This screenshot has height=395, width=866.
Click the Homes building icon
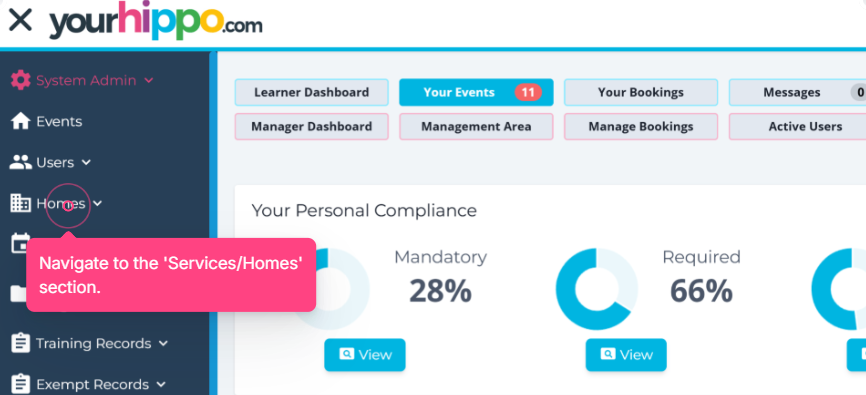(x=20, y=203)
